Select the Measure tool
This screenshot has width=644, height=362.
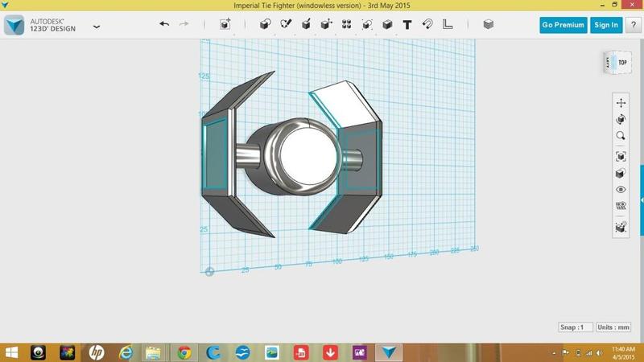(448, 24)
